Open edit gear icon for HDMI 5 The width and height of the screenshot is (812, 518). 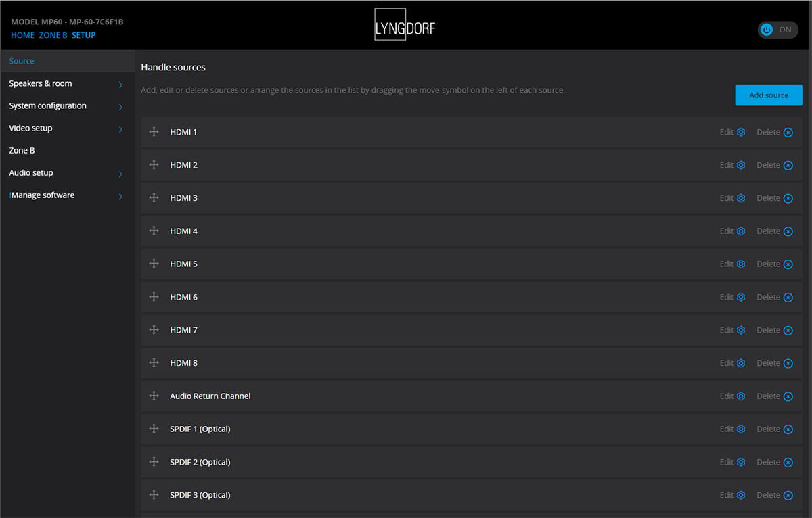[x=741, y=264]
